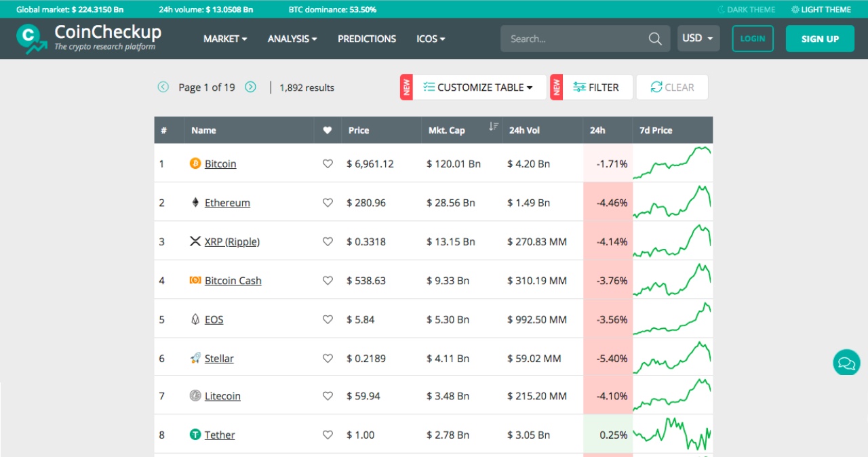This screenshot has height=457, width=868.
Task: Open the Bitcoin Cash link
Action: coord(233,280)
